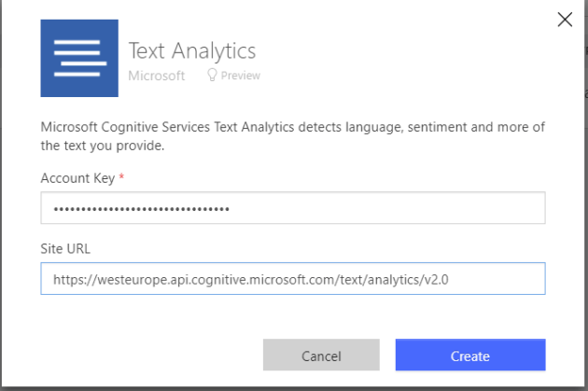Click the masked dots in Account Key
Screen dimensions: 588x391
click(141, 209)
